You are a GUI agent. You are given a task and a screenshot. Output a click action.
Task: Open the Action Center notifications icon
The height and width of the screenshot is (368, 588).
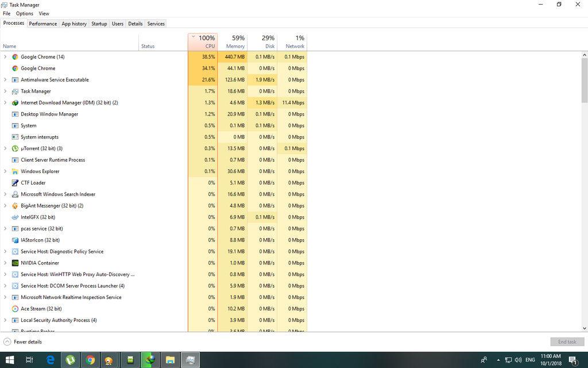(573, 360)
